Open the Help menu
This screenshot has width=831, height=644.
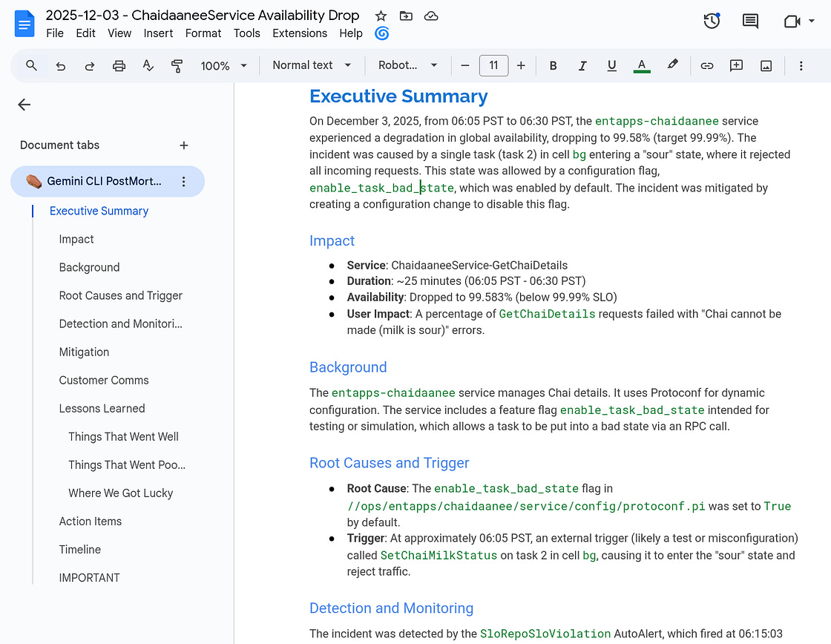coord(351,33)
